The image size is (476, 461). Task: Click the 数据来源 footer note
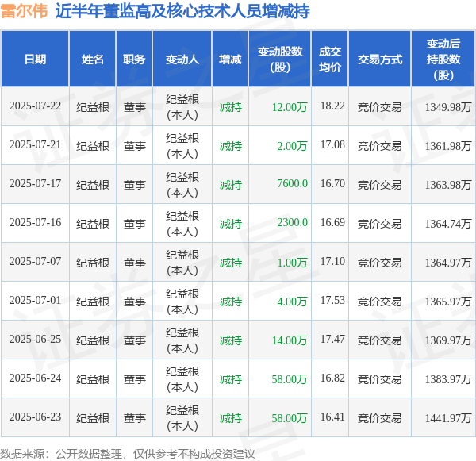128,454
